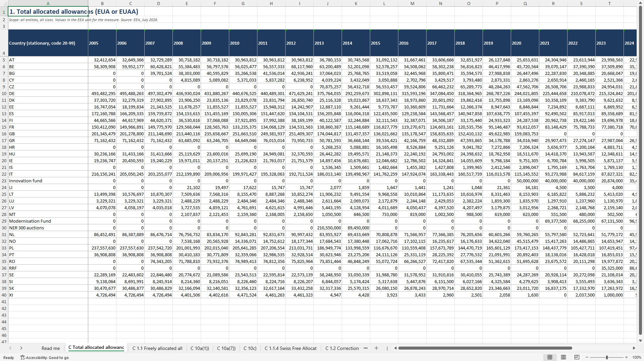Viewport: 644px width, 361px height.
Task: Select the Modernisation Fund row label
Action: pos(48,221)
